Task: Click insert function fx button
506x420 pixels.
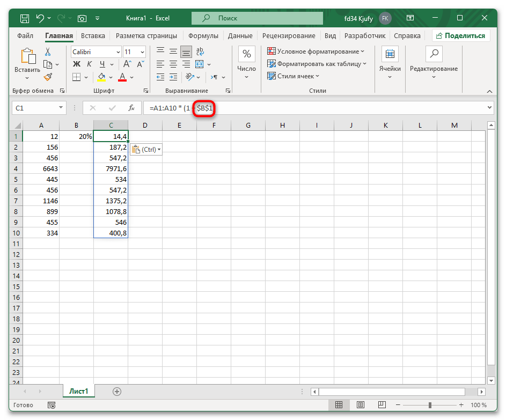Action: pyautogui.click(x=131, y=108)
